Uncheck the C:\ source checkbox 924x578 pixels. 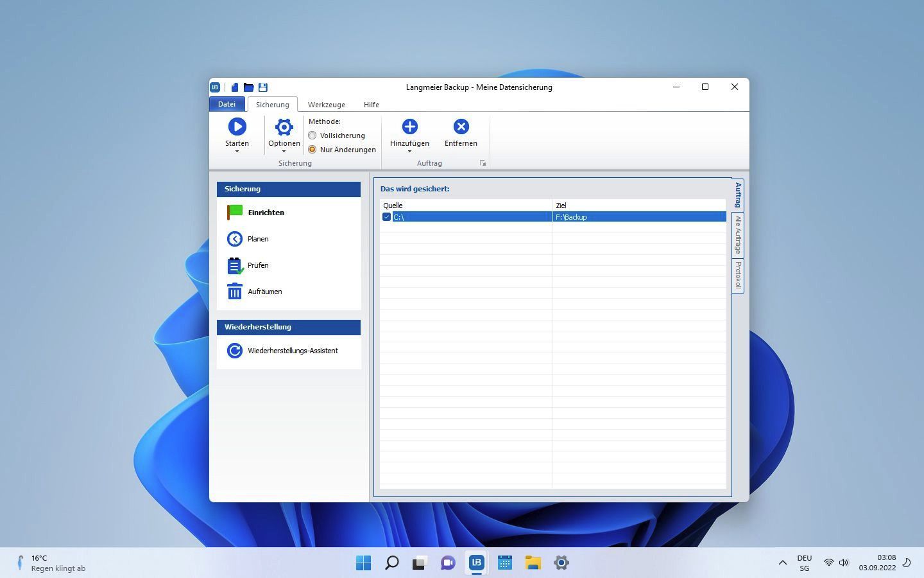386,217
